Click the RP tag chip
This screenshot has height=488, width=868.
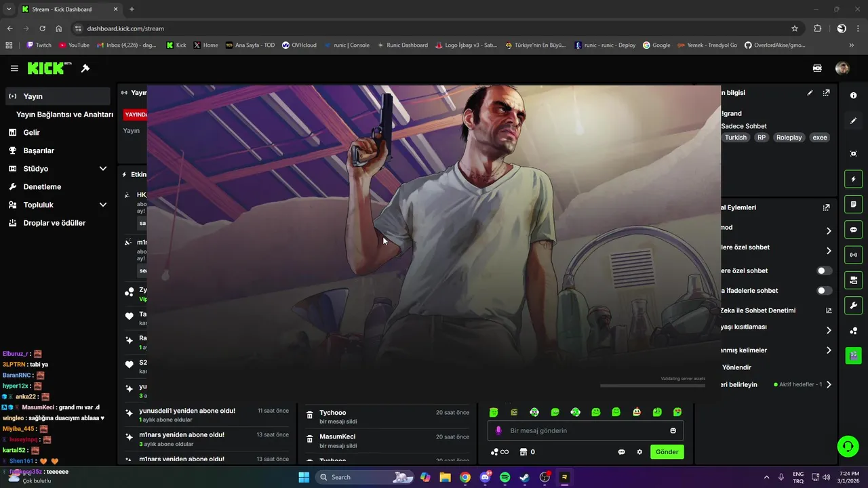click(x=762, y=138)
